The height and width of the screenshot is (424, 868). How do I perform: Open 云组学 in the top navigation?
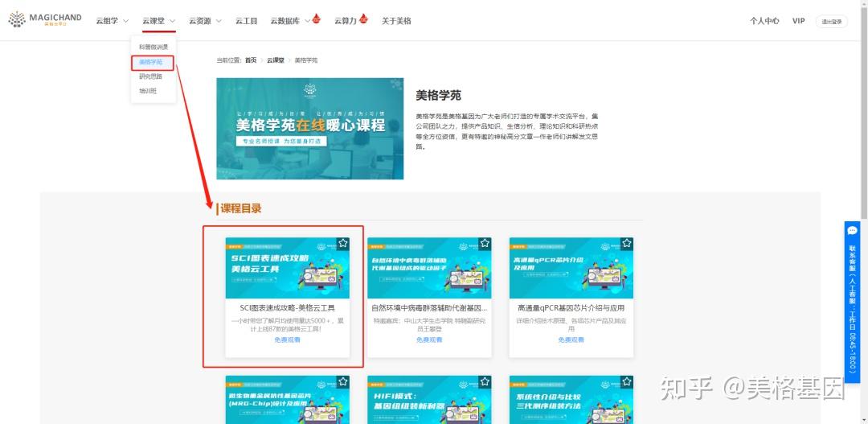pyautogui.click(x=107, y=21)
